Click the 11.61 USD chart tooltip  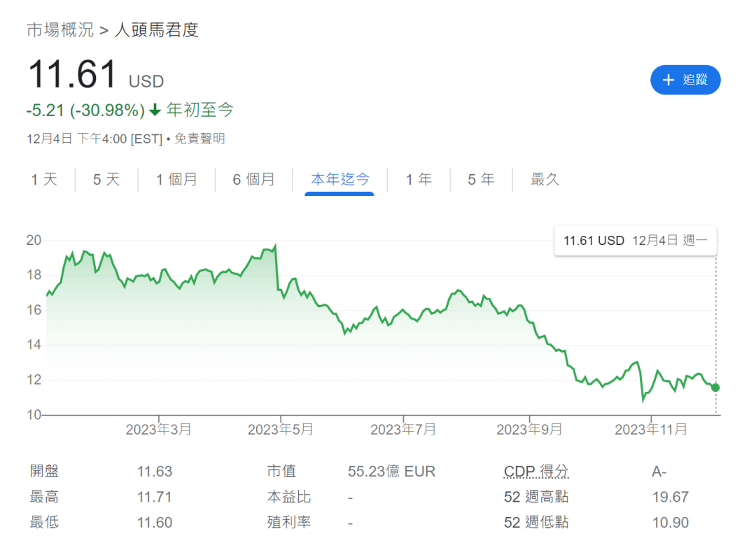[x=635, y=241]
